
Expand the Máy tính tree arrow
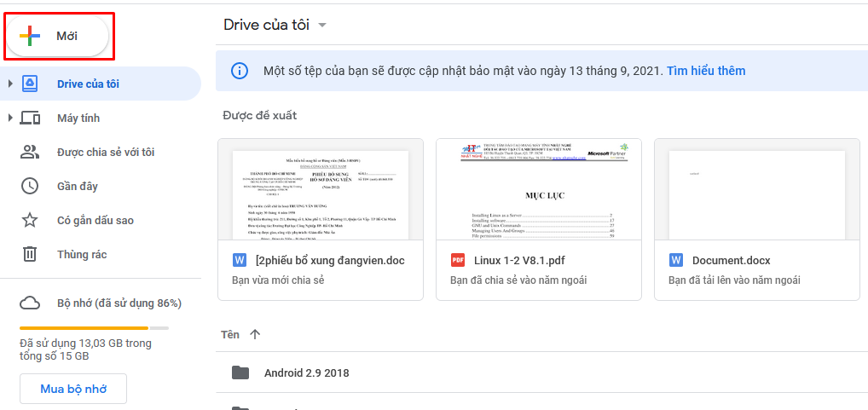(x=10, y=118)
